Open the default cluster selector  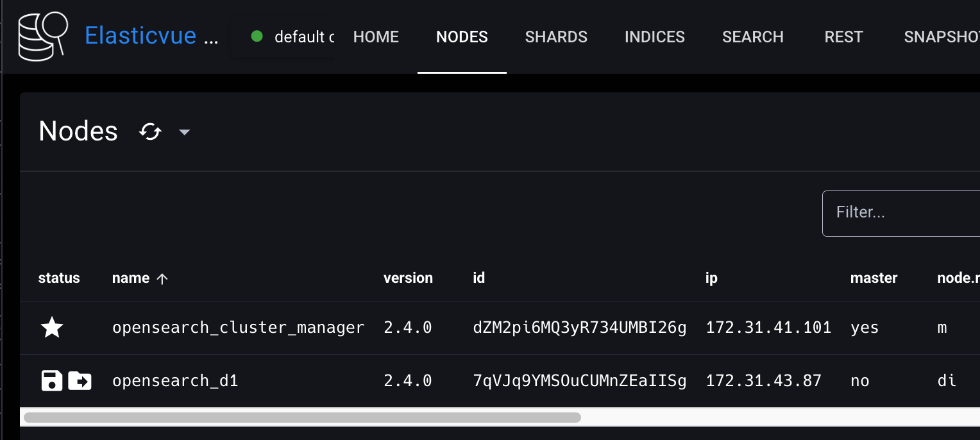[283, 37]
